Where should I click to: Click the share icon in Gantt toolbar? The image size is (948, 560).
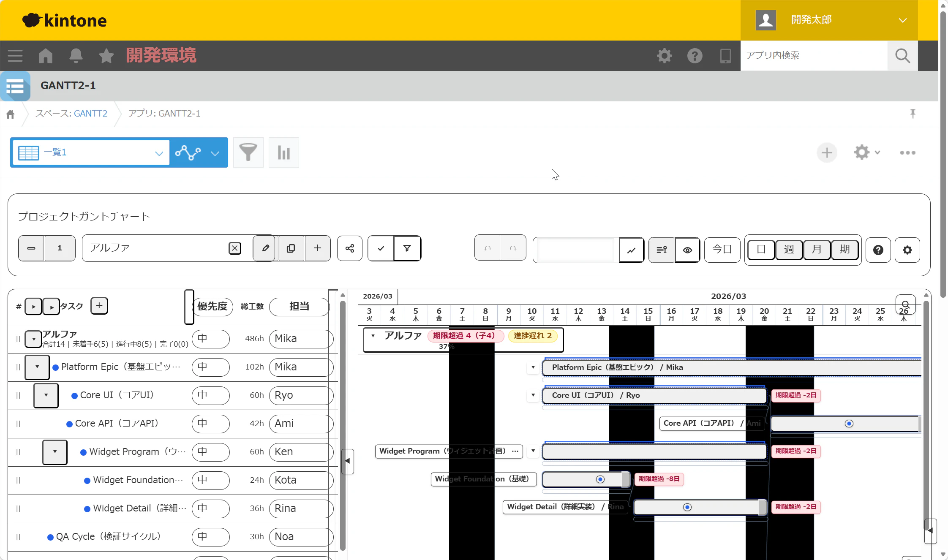[349, 248]
